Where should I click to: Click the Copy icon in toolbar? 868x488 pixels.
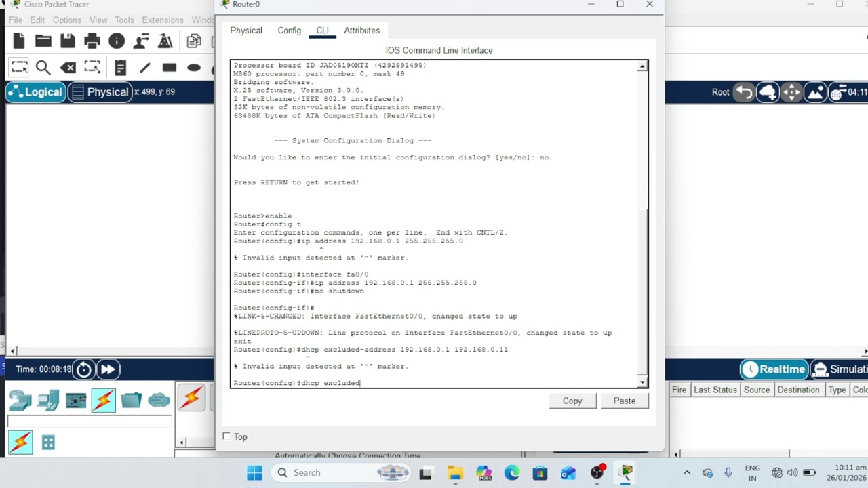pos(195,41)
